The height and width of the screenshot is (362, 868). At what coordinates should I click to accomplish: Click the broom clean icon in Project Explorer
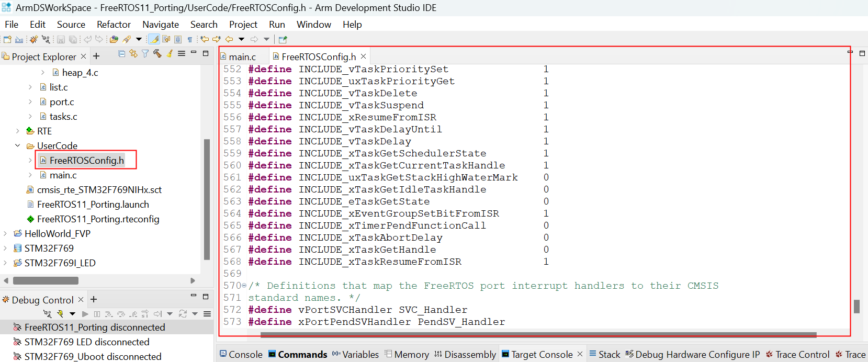tap(170, 54)
